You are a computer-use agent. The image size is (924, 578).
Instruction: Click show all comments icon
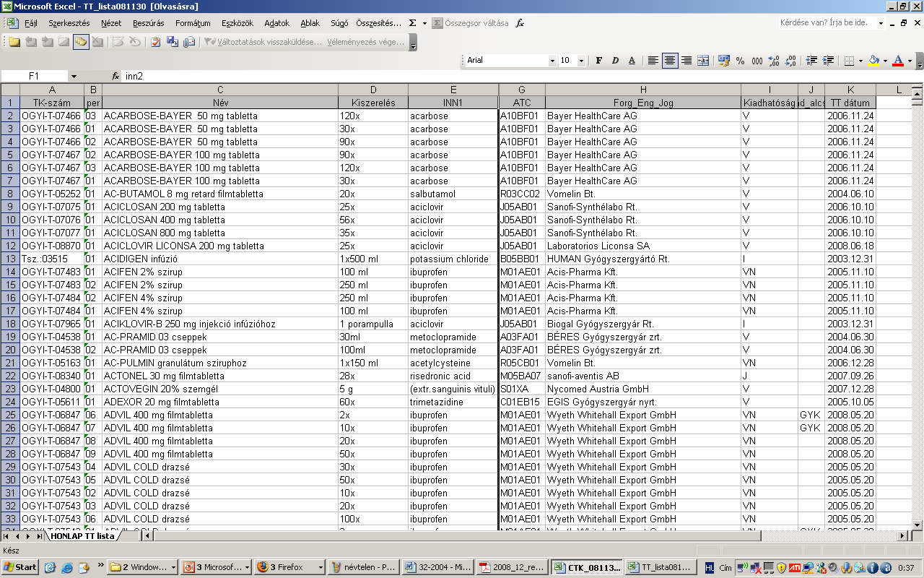click(80, 42)
